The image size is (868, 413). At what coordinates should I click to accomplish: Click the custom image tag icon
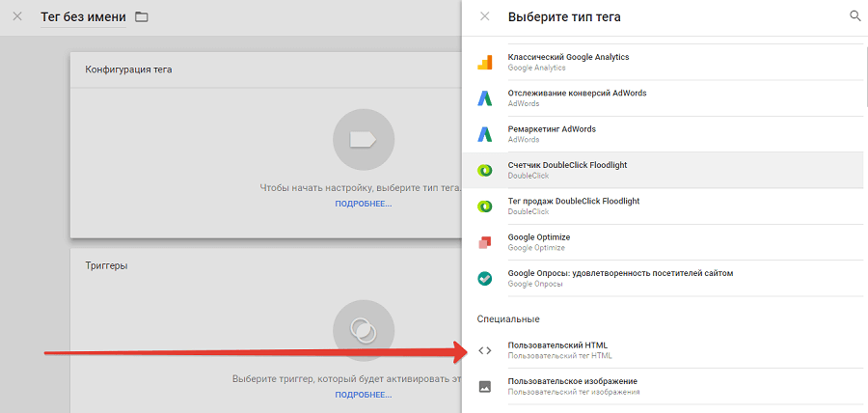[485, 386]
